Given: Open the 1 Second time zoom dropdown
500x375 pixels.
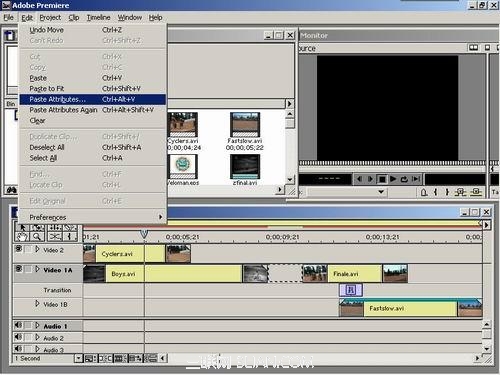Looking at the screenshot, I should (x=78, y=359).
